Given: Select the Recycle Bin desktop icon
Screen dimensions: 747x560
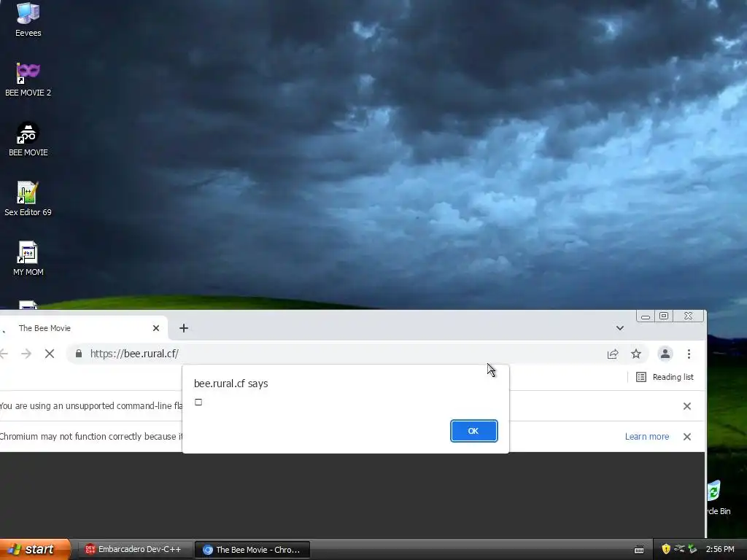Looking at the screenshot, I should click(719, 497).
